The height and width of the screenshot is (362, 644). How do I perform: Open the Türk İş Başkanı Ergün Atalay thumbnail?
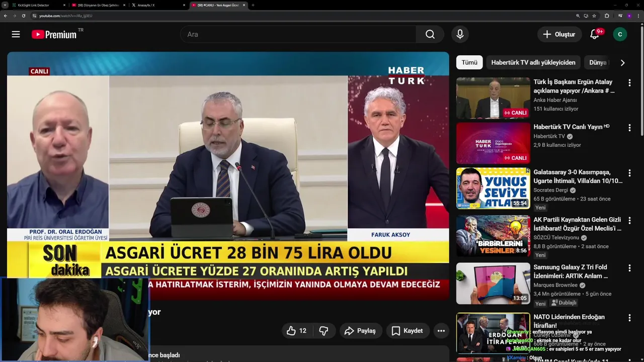493,98
